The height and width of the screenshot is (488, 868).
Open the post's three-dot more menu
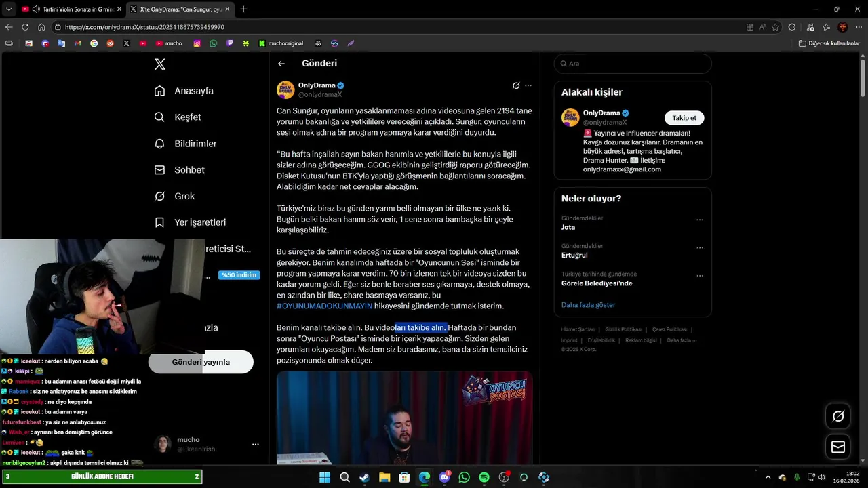coord(528,85)
